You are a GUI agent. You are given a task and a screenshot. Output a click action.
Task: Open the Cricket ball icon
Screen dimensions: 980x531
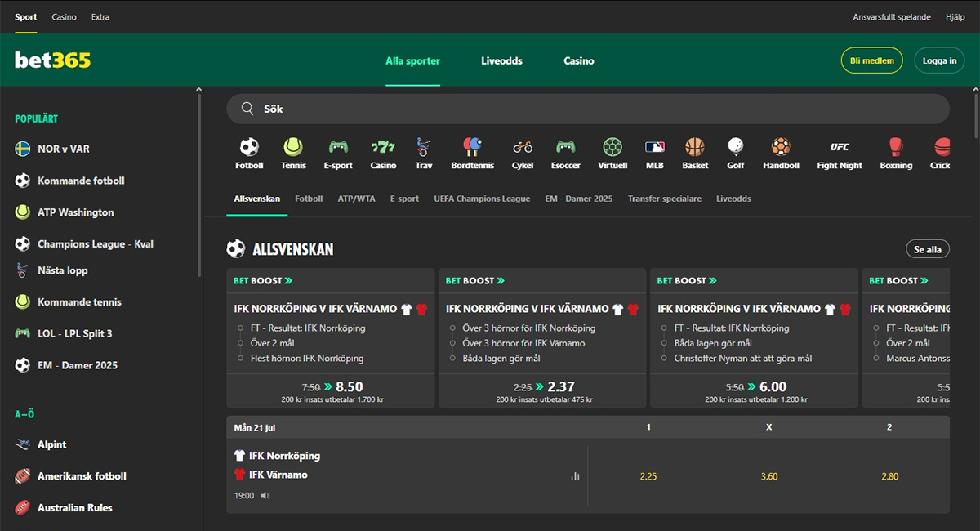[x=942, y=147]
